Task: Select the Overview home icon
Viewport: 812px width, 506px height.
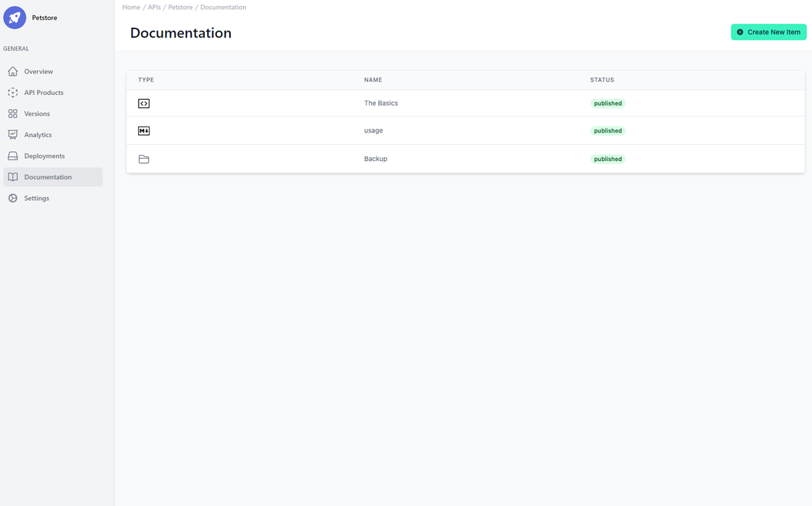Action: pyautogui.click(x=12, y=71)
